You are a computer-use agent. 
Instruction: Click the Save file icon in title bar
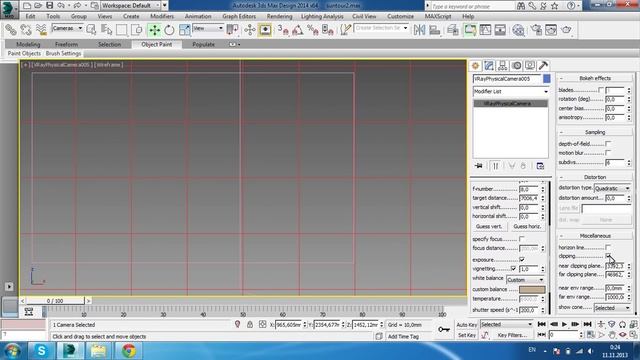click(49, 5)
